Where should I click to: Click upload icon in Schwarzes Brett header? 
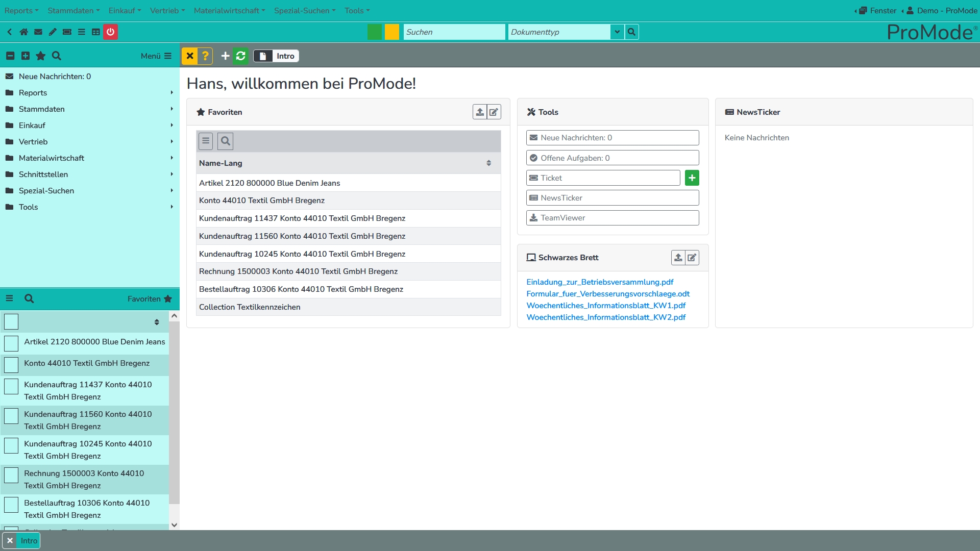click(678, 258)
